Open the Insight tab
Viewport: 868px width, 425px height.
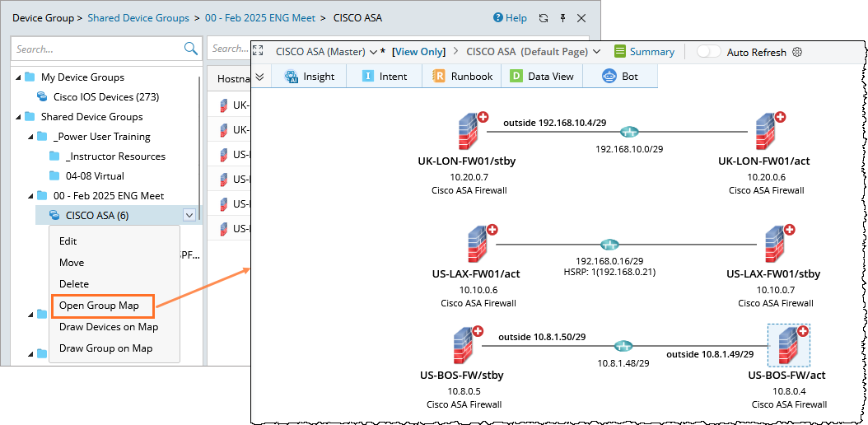click(310, 77)
